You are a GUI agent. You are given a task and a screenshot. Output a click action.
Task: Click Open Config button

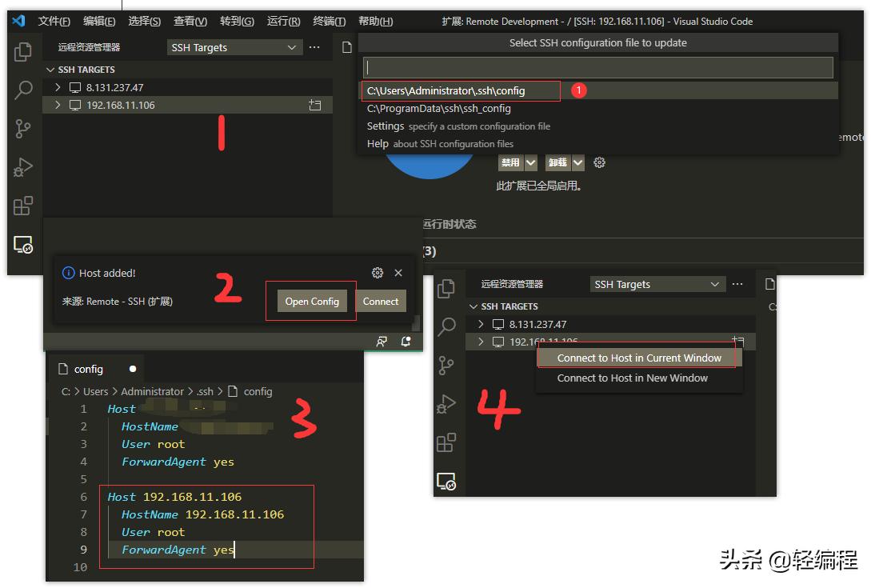point(312,301)
